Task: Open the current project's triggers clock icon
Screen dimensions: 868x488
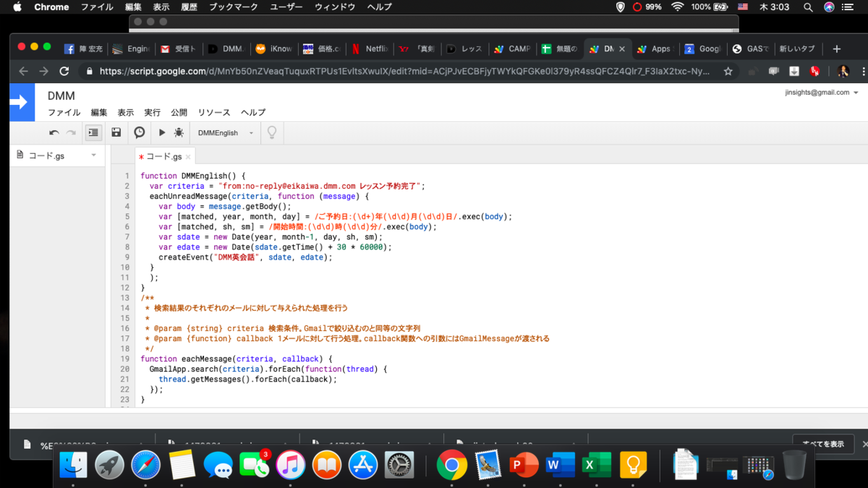Action: 140,133
